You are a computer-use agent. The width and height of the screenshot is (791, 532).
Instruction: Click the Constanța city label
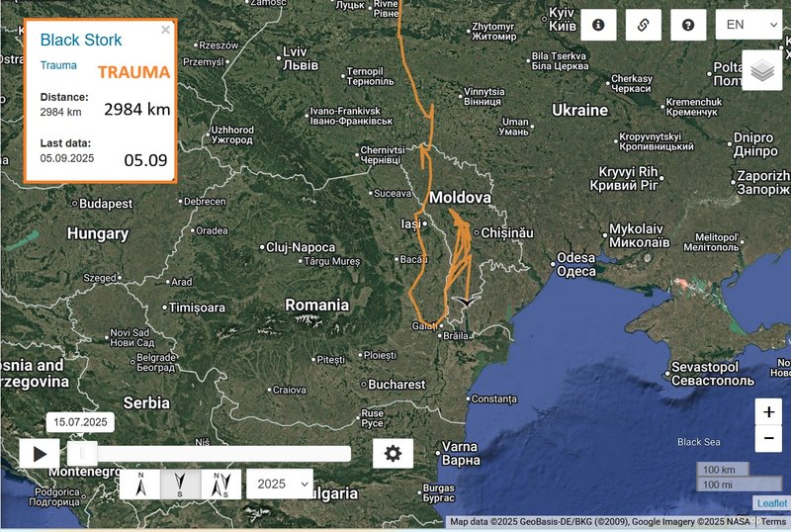pyautogui.click(x=493, y=399)
